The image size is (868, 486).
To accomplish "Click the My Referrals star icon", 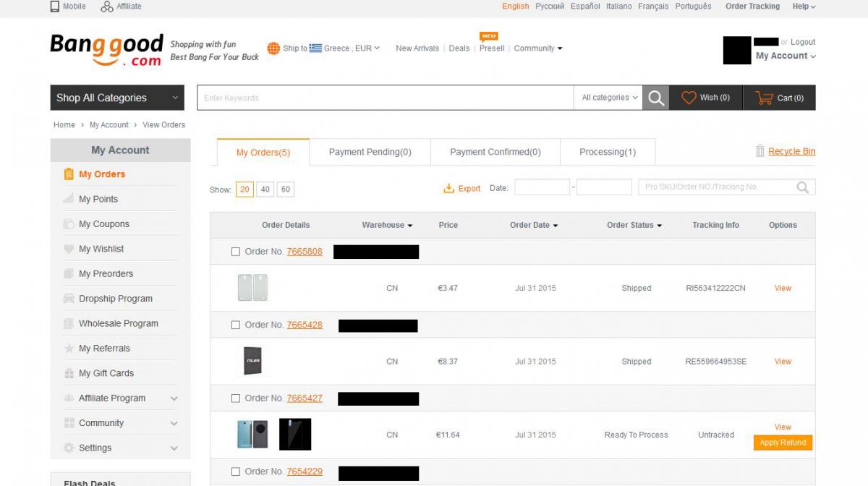I will click(x=69, y=349).
